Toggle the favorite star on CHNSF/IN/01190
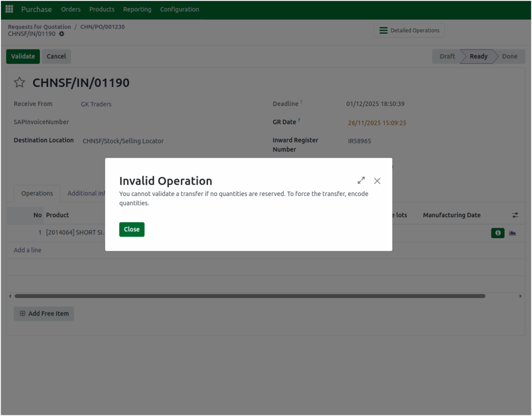Screen dimensions: 532x416 tap(19, 82)
